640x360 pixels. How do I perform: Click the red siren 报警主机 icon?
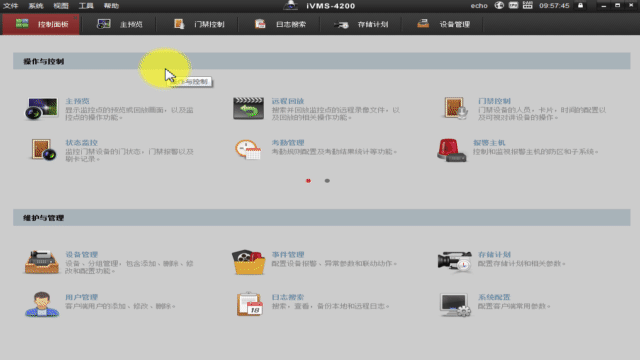(451, 150)
